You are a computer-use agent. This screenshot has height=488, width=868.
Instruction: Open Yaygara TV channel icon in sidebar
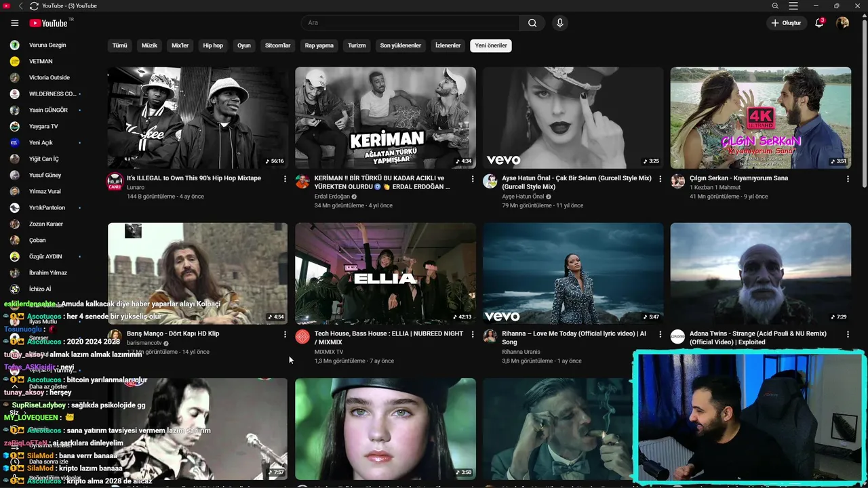click(x=14, y=126)
